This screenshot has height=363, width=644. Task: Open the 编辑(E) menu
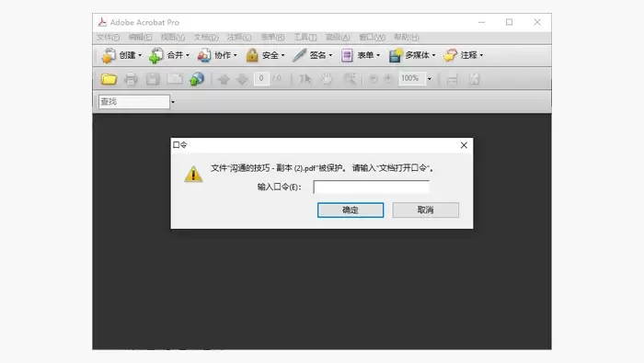(140, 38)
